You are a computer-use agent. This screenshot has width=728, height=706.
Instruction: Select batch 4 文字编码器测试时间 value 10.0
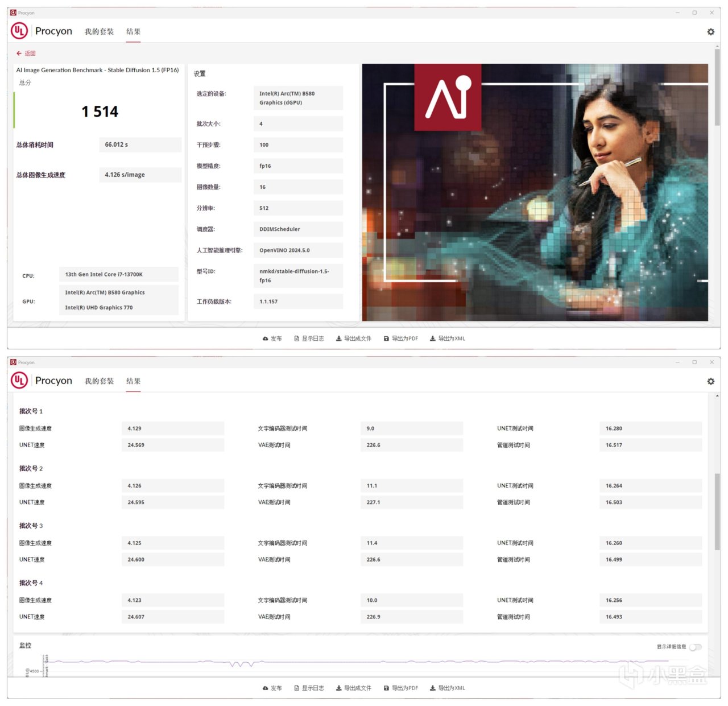pos(412,600)
